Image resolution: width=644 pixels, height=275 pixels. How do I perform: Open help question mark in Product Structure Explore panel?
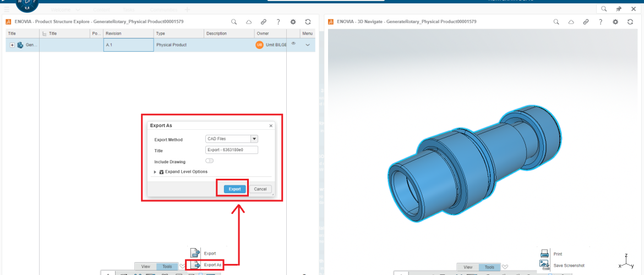tap(278, 21)
